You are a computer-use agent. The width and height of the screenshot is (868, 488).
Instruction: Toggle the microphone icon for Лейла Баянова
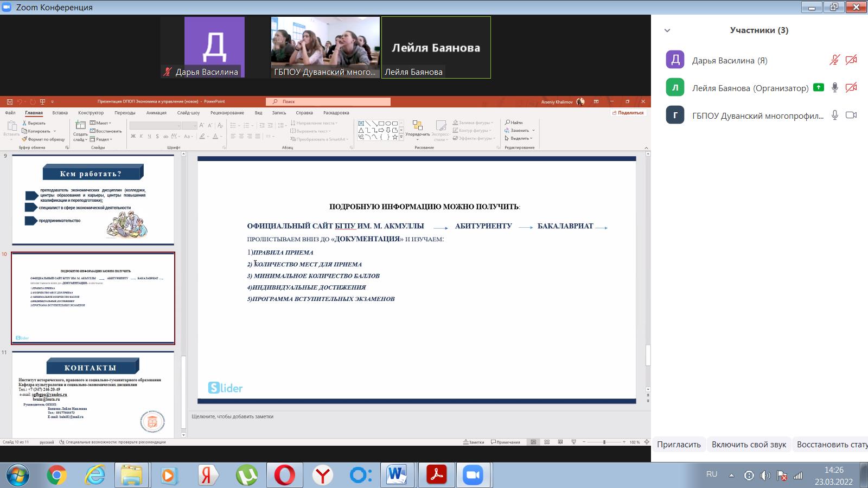(x=835, y=87)
